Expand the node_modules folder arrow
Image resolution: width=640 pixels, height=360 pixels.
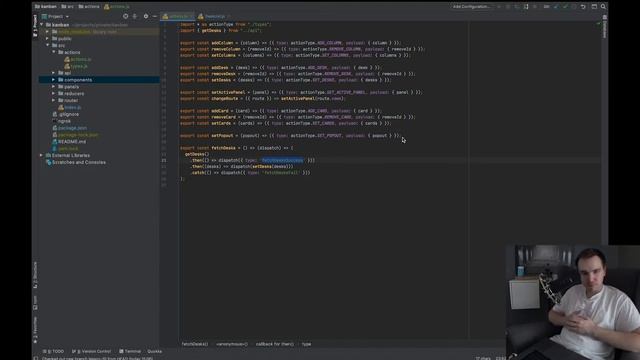pos(47,32)
